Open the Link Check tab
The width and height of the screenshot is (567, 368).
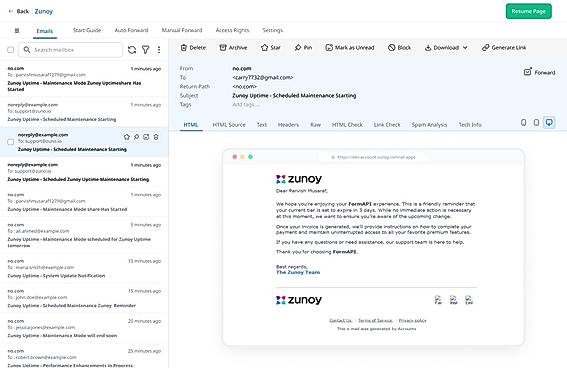click(387, 125)
